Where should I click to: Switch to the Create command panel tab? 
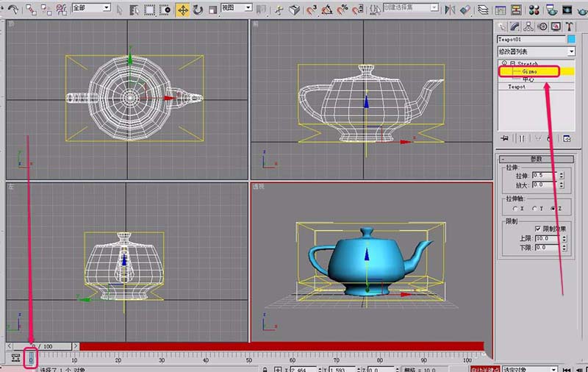(x=501, y=26)
